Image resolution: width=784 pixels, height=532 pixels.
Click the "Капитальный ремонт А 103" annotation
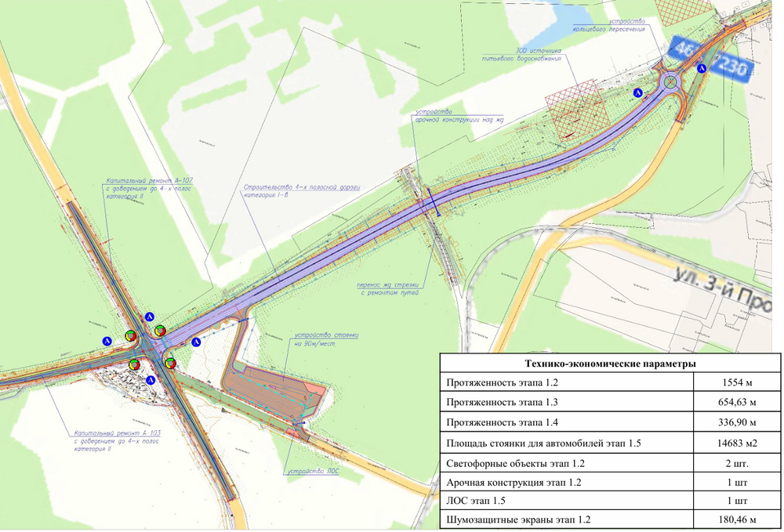click(x=117, y=441)
